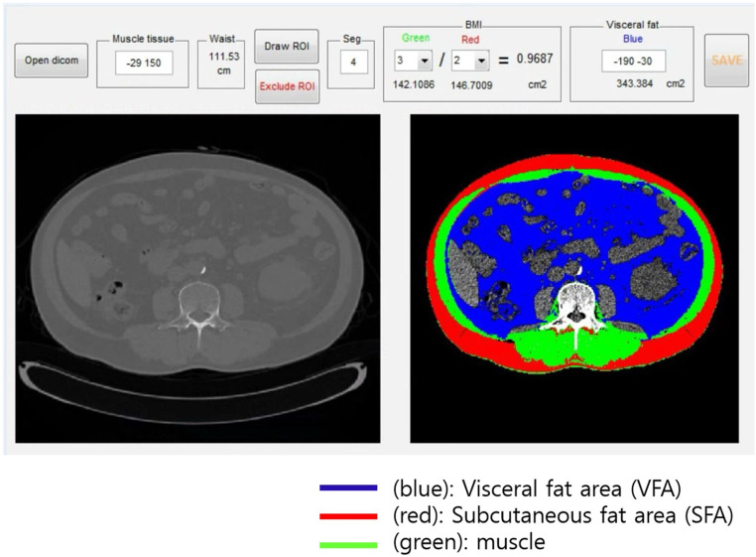756x557 pixels.
Task: Select the waist value 111.53
Action: (223, 57)
